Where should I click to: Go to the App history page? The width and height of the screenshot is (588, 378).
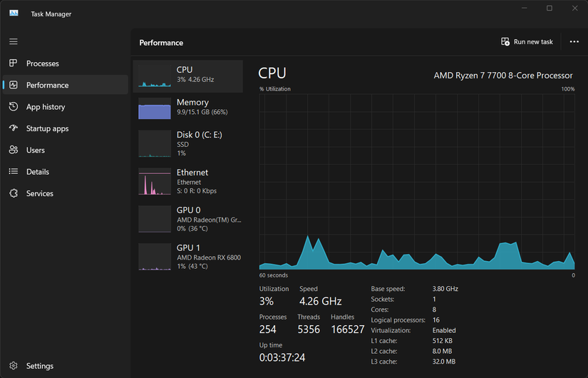point(46,107)
